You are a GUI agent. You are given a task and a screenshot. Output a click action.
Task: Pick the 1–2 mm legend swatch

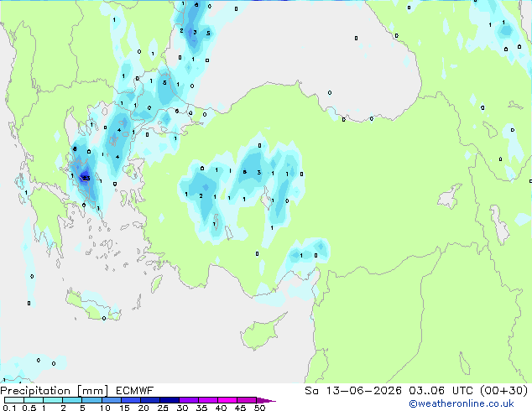tap(53, 400)
